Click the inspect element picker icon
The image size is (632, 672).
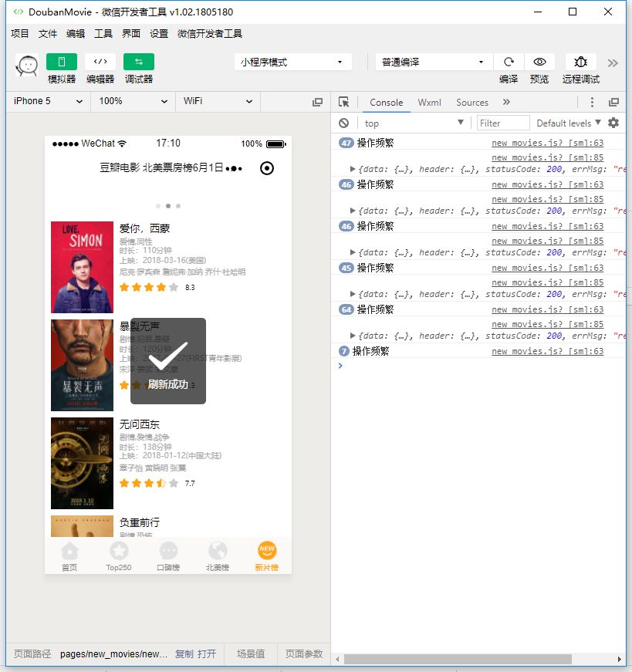pos(344,102)
